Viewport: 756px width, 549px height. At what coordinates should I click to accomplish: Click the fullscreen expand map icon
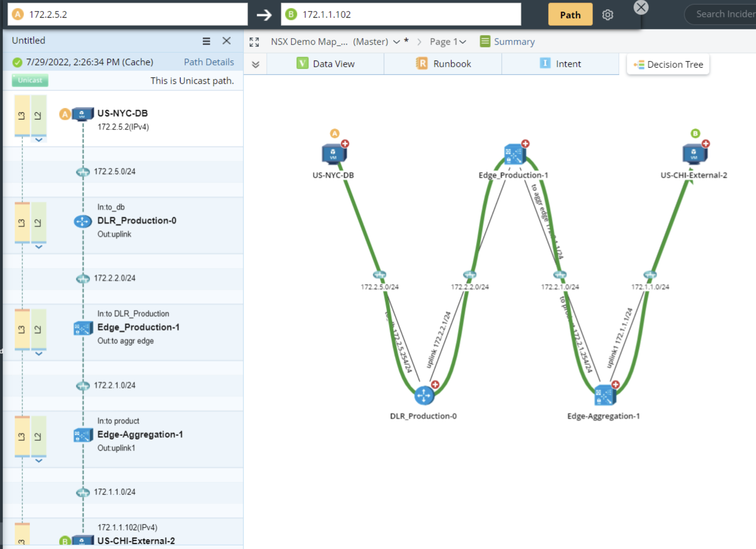tap(254, 42)
